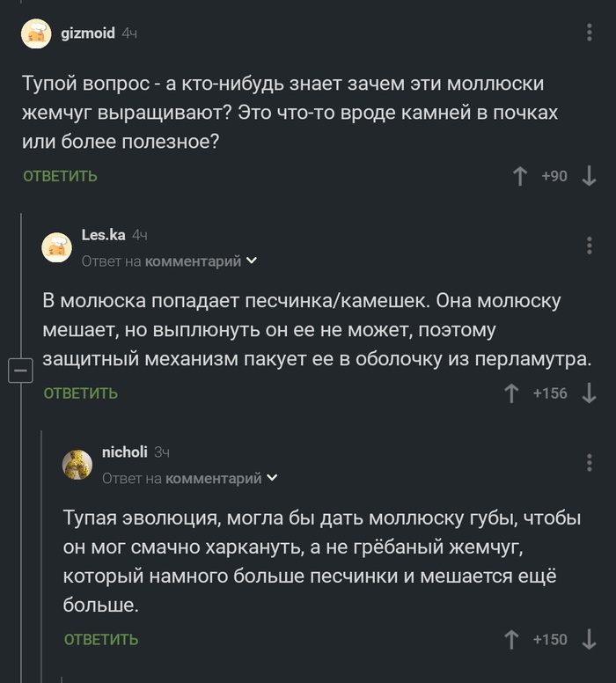Downvote gizmoid's comment

(x=589, y=177)
